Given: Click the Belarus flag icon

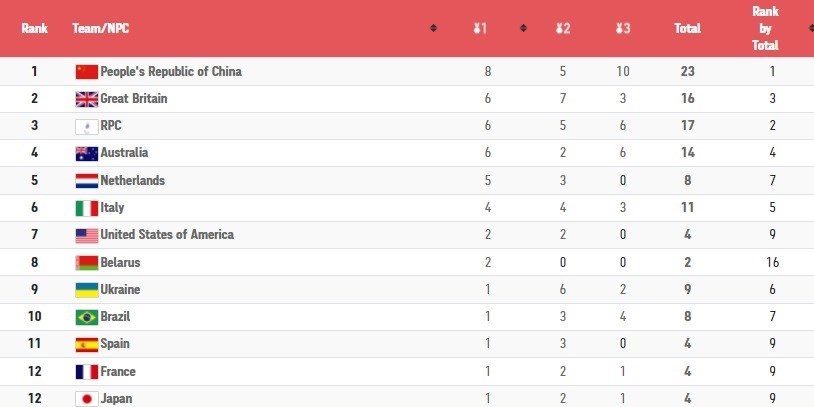Looking at the screenshot, I should 87,263.
